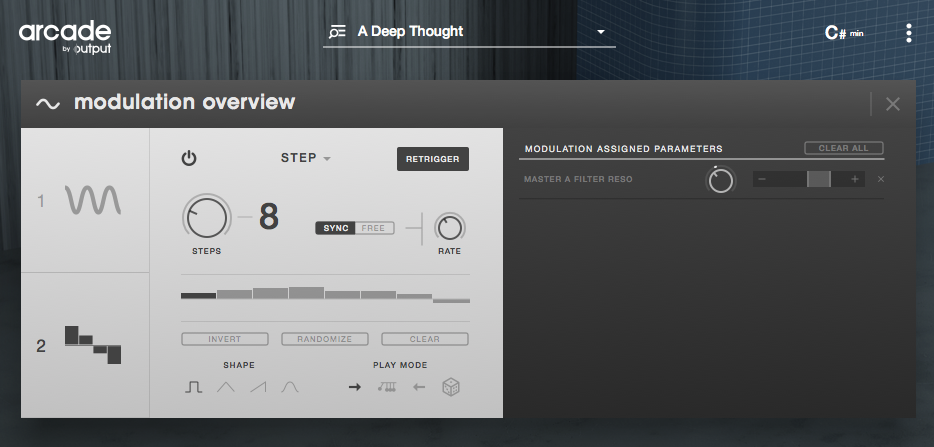
Task: Adjust the RATE knob
Action: point(450,228)
